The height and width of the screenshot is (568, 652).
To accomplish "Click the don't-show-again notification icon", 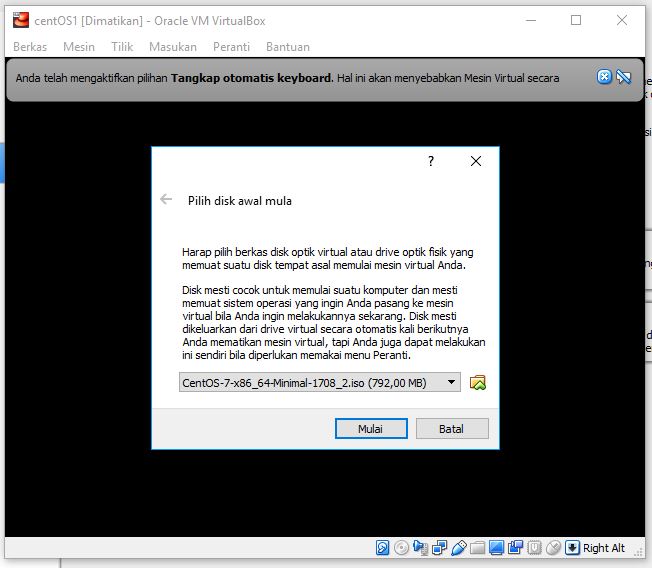I will [624, 77].
